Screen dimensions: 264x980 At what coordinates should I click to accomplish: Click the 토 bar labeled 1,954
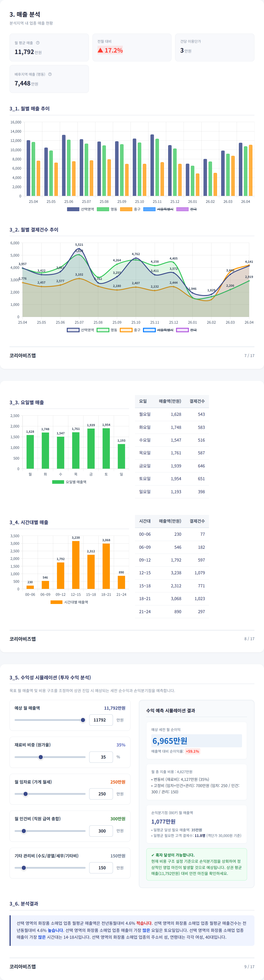coord(106,449)
